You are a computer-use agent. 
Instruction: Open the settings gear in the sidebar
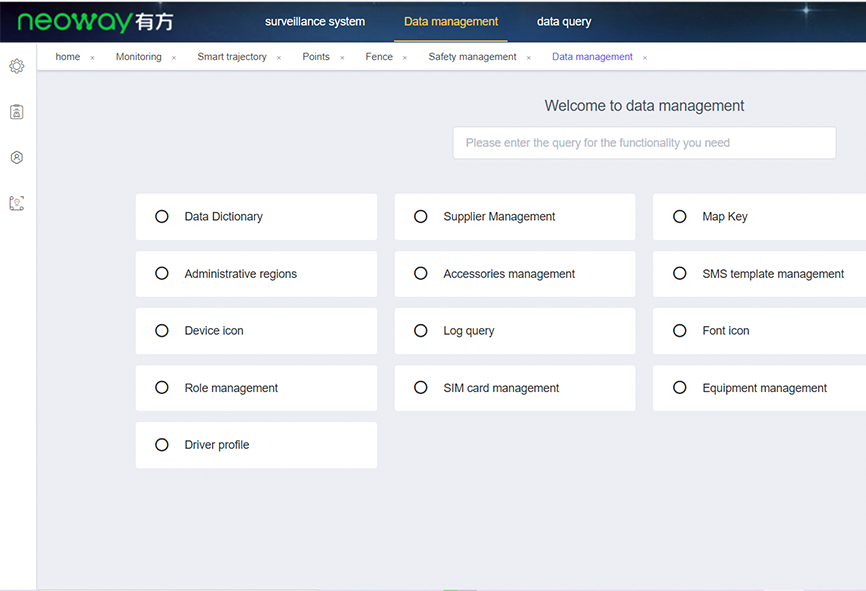pyautogui.click(x=16, y=66)
